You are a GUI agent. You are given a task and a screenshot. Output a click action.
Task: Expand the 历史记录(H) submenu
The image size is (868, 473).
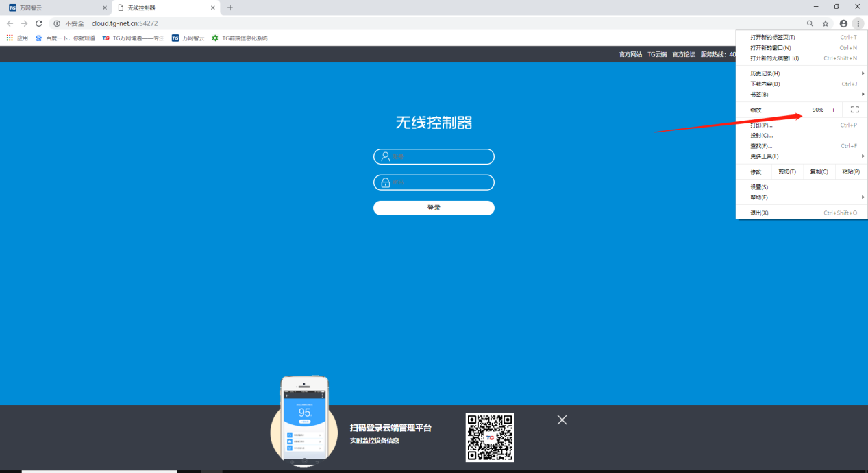click(802, 73)
